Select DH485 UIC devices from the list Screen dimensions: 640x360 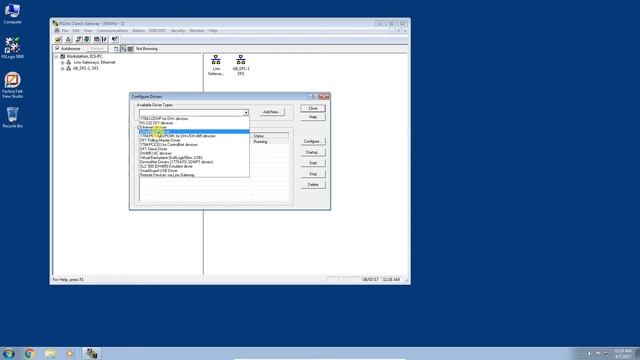(194, 153)
